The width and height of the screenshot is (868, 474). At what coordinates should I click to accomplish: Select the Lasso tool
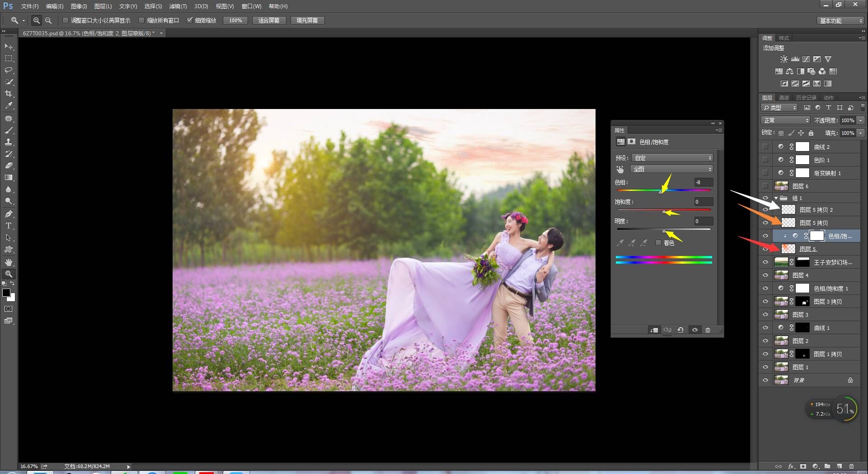coord(9,70)
